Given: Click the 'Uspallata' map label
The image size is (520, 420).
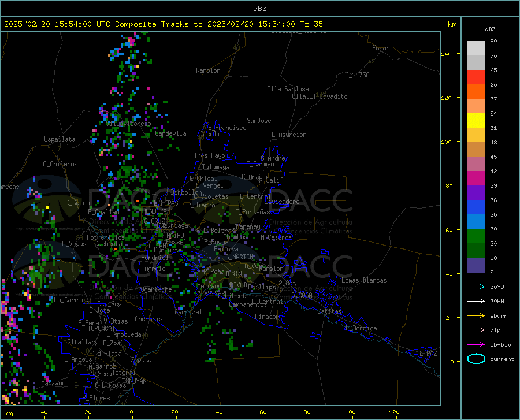Looking at the screenshot, I should coord(60,139).
